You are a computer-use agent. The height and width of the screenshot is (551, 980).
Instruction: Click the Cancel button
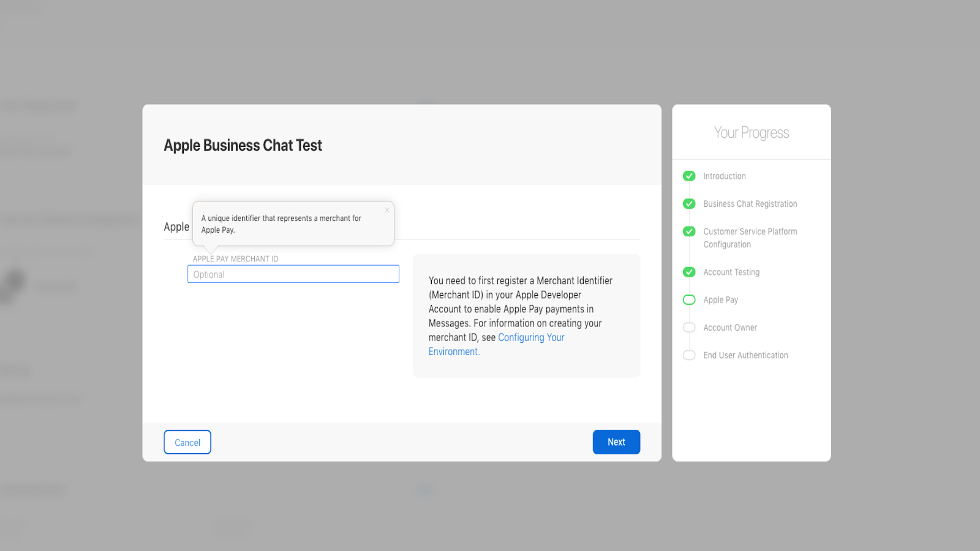(x=187, y=442)
